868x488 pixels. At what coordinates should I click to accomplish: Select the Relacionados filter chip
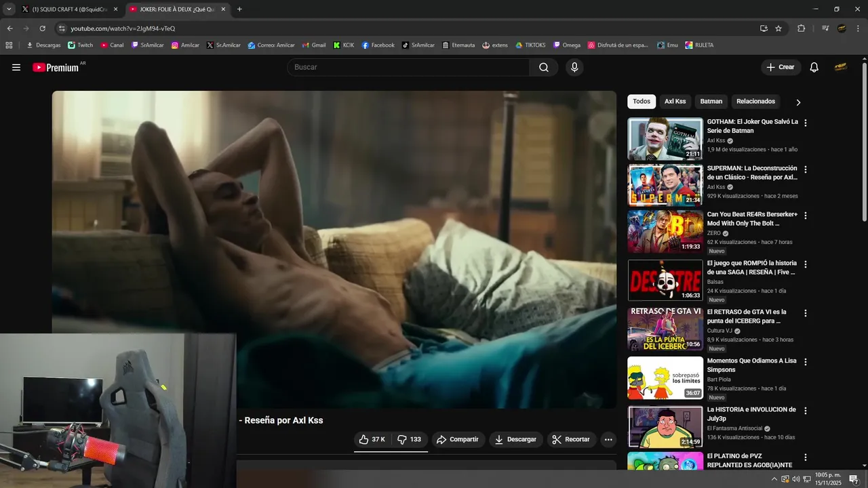pos(755,102)
